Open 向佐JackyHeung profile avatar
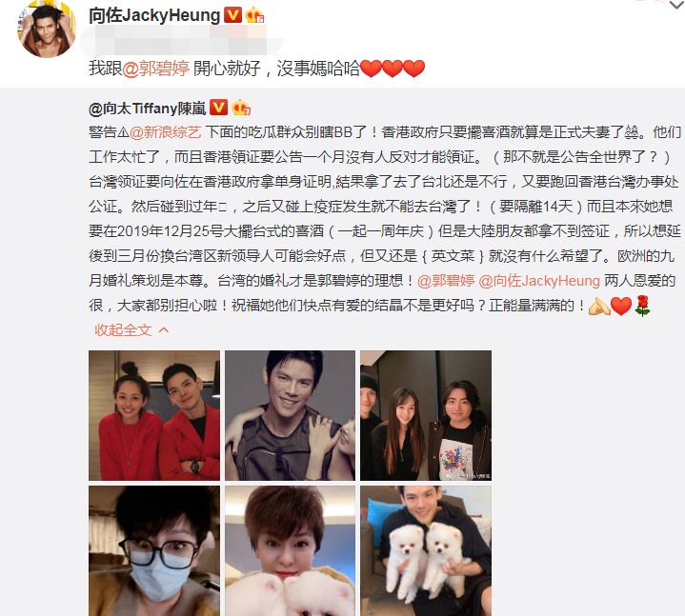This screenshot has height=616, width=685. point(47,29)
